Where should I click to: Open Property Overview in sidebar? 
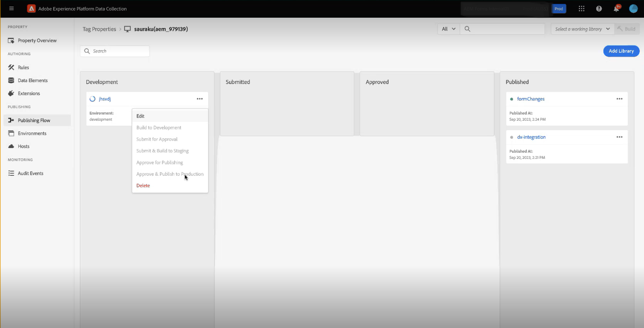point(37,40)
